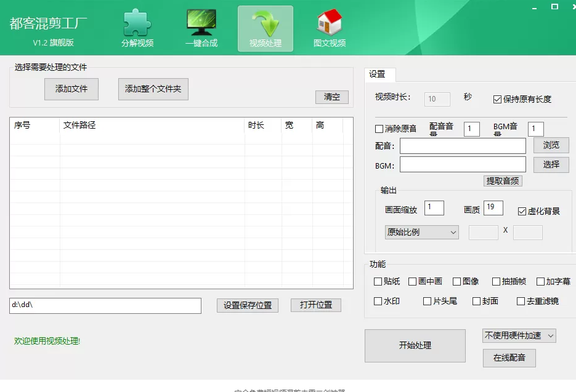576x392 pixels.
Task: Click the 添加文件 button
Action: point(71,89)
